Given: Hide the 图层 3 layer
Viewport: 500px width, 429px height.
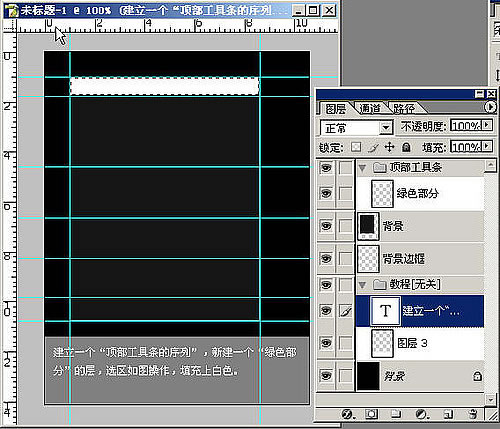Looking at the screenshot, I should (326, 343).
